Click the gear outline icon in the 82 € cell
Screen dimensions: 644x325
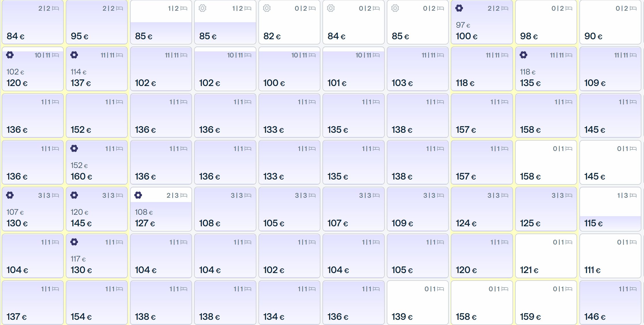point(267,8)
